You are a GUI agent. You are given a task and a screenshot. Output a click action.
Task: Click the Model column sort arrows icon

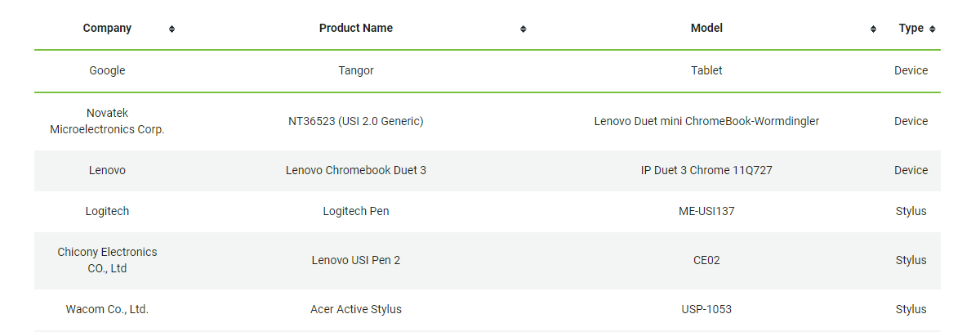pyautogui.click(x=874, y=29)
